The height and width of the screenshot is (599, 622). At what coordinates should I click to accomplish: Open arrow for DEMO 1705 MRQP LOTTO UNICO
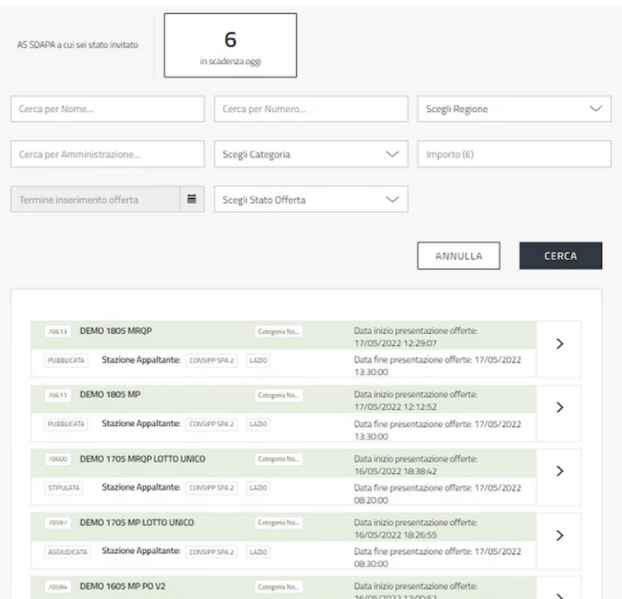pyautogui.click(x=559, y=470)
